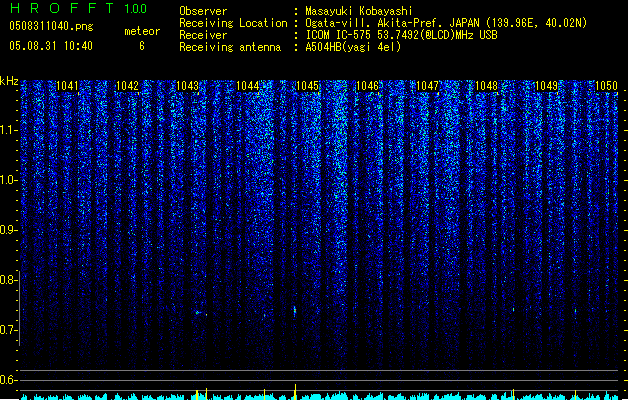Viewport: 629px width, 400px height.
Task: Click the 1043 time marker
Action: (188, 86)
